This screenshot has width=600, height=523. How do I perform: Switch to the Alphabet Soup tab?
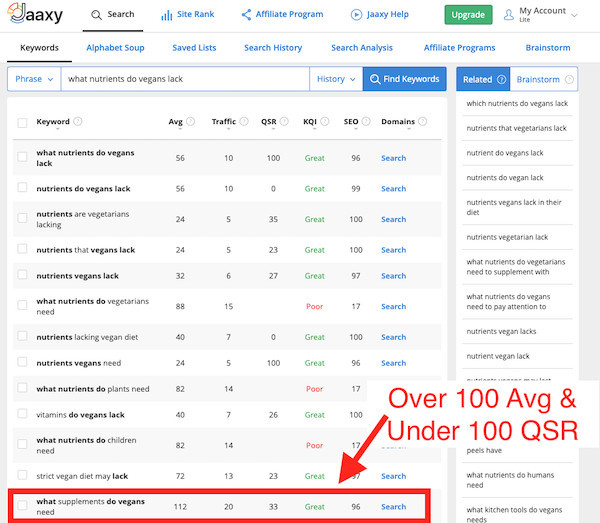(115, 48)
